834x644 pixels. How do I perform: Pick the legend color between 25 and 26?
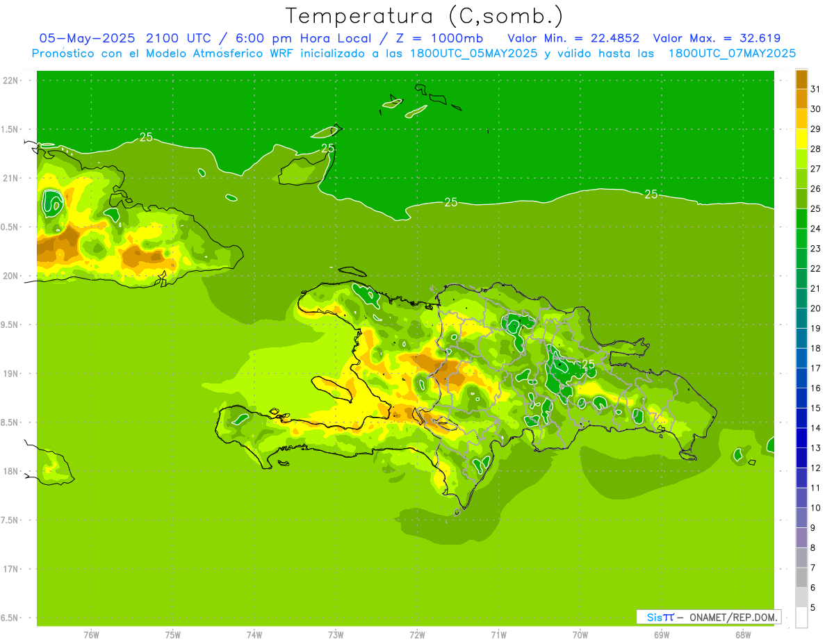point(801,199)
